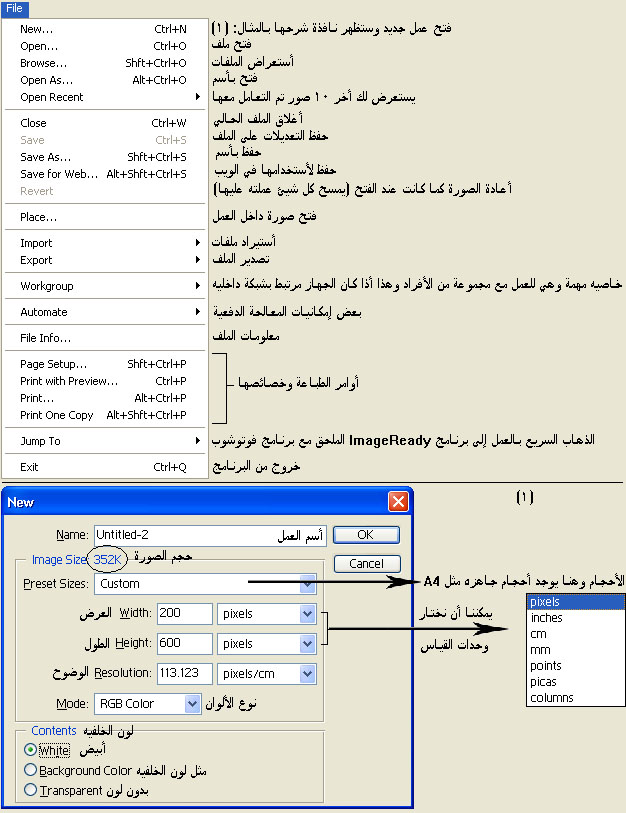Click the Height value field
Image resolution: width=626 pixels, height=813 pixels.
pos(185,643)
